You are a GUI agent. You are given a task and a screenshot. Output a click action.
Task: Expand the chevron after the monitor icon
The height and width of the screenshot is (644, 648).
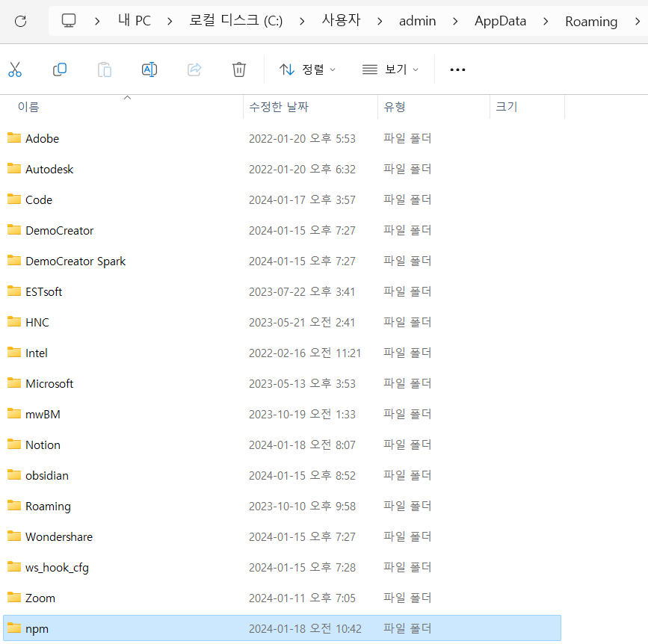tap(97, 21)
